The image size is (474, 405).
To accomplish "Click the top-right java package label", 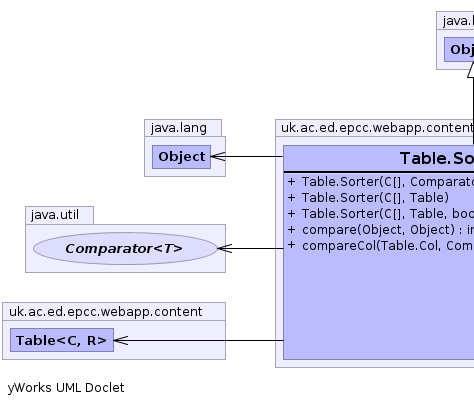I will click(x=458, y=21).
